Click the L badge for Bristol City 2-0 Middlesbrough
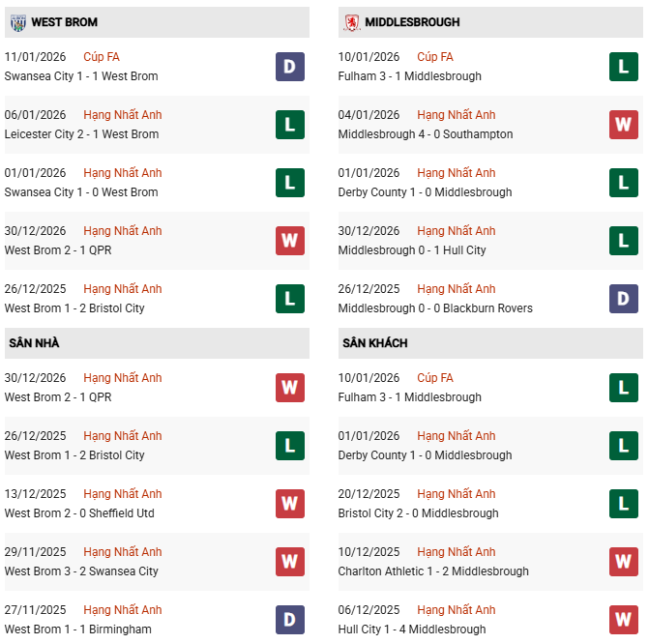This screenshot has width=649, height=644. [623, 504]
